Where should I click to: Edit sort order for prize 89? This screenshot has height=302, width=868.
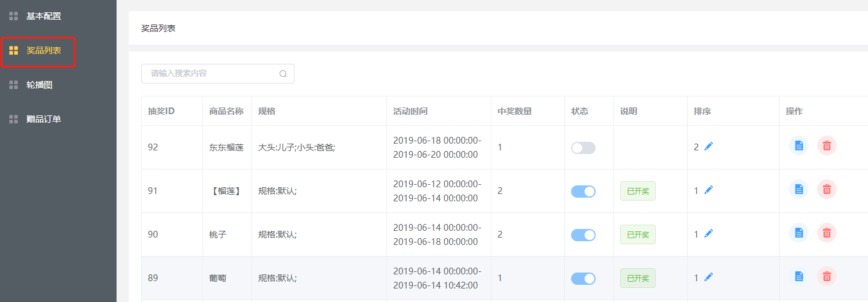pos(709,277)
